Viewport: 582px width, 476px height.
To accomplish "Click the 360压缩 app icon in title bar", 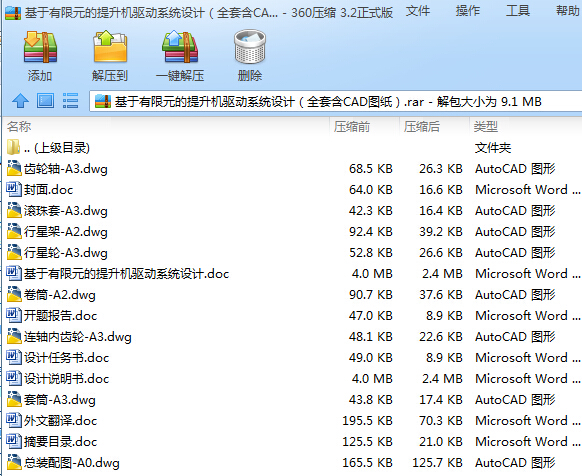I will (x=13, y=13).
